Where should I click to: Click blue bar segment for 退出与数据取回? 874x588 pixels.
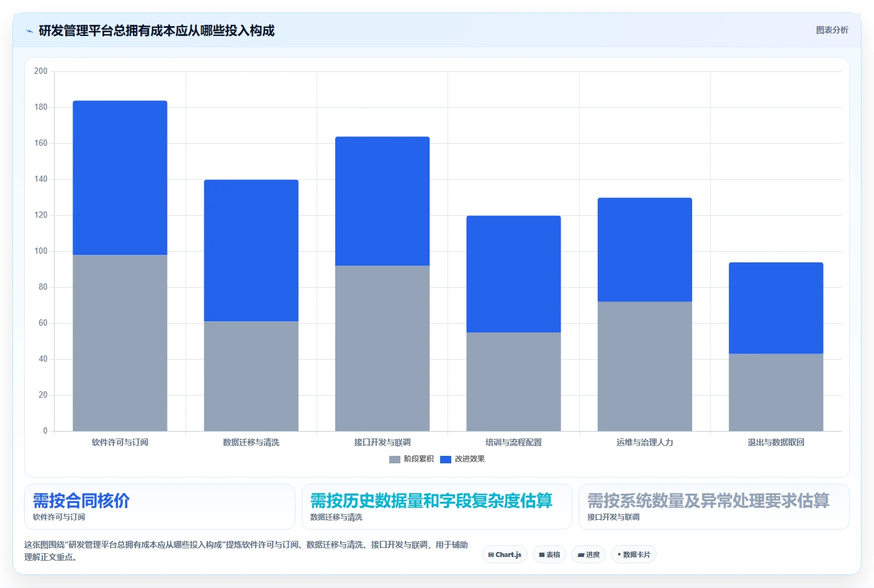click(x=776, y=308)
